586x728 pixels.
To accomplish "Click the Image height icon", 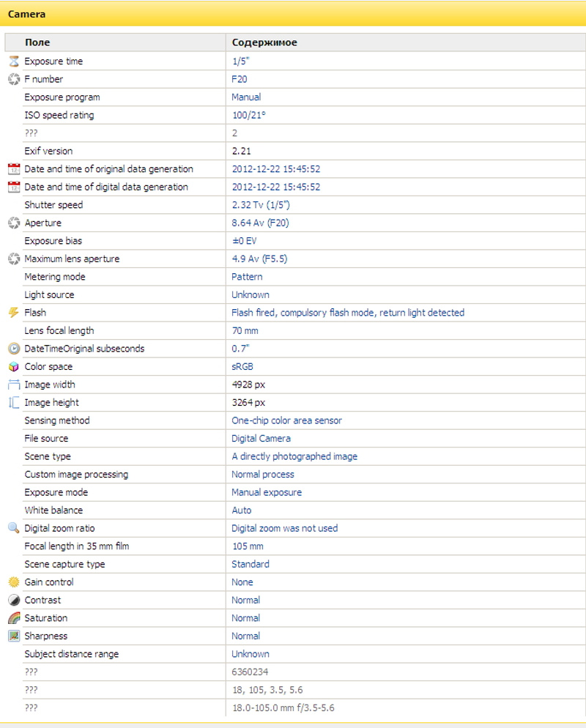I will [13, 403].
